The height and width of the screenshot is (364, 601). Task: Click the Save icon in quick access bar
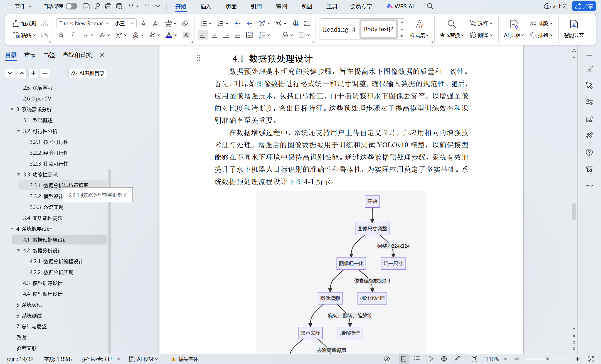[86, 6]
